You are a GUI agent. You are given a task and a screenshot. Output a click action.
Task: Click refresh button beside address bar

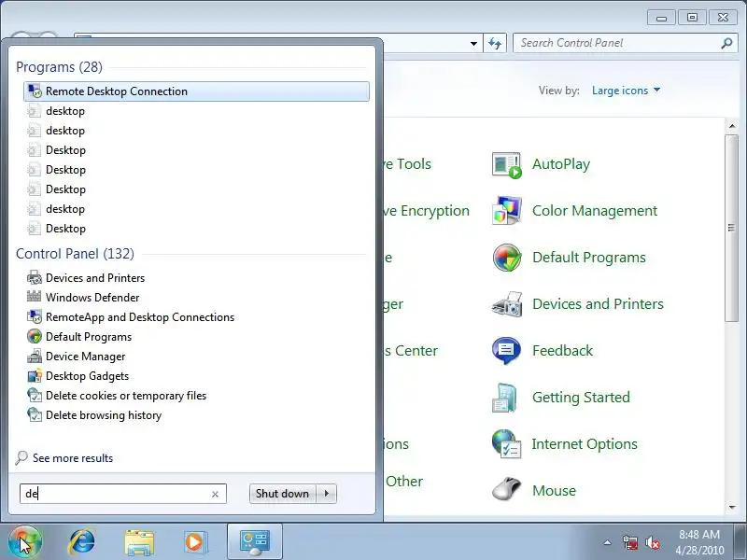click(495, 43)
